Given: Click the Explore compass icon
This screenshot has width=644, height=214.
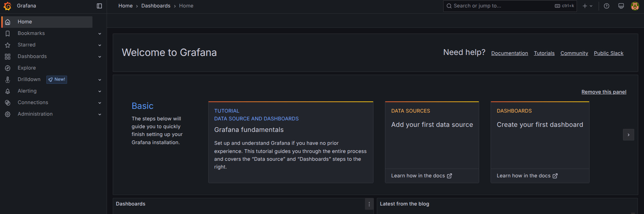Looking at the screenshot, I should tap(8, 68).
